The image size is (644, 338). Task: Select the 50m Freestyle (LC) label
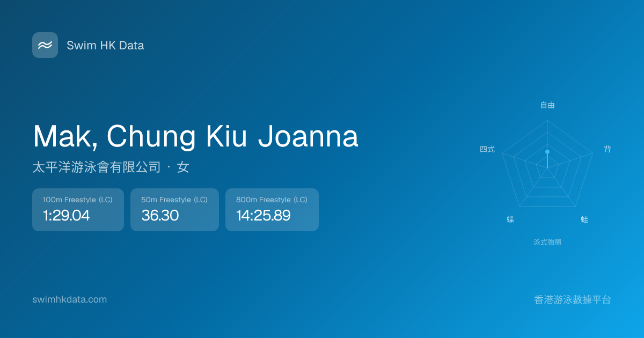[x=174, y=200]
